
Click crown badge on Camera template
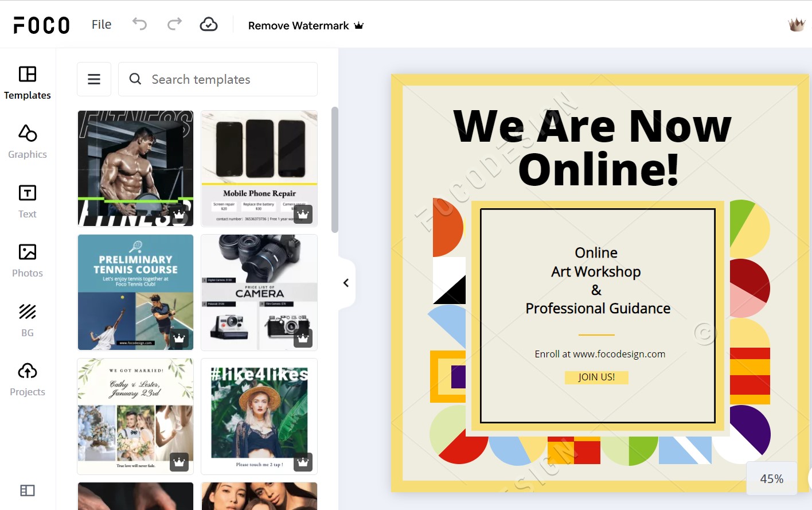(303, 338)
